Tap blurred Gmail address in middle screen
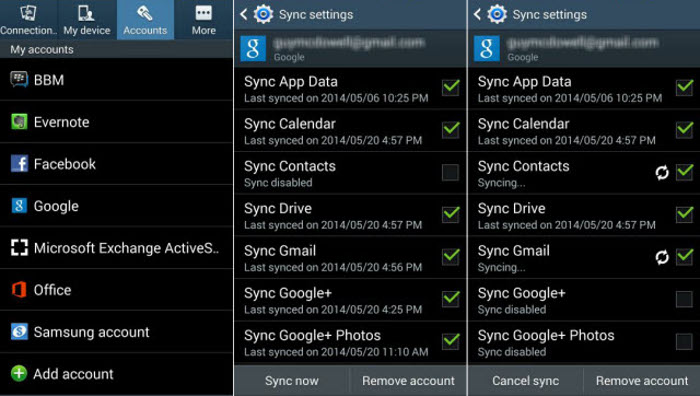 coord(349,43)
